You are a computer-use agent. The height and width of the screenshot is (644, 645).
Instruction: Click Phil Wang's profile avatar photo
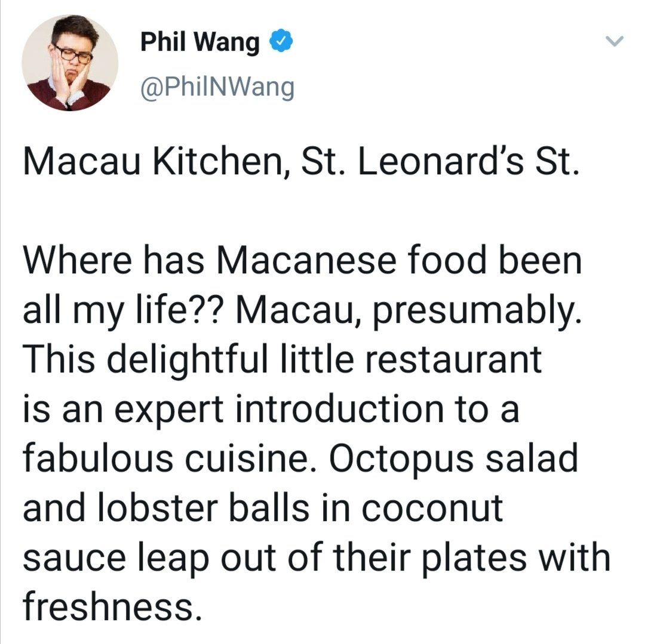[70, 63]
